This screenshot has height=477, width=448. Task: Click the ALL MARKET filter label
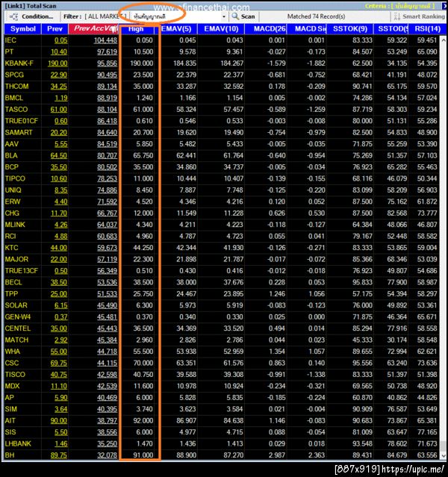pos(105,16)
